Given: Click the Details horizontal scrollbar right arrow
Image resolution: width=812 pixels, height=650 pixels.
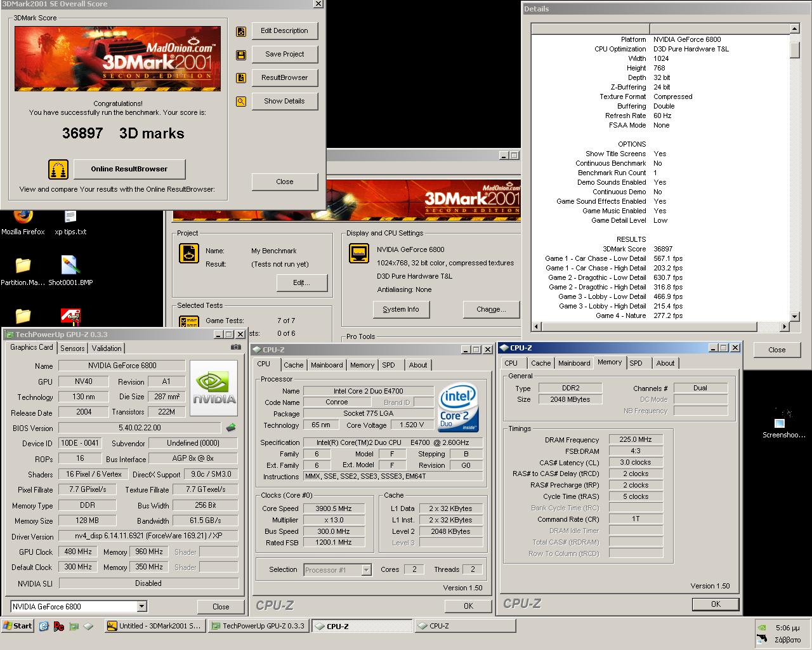Looking at the screenshot, I should 785,327.
